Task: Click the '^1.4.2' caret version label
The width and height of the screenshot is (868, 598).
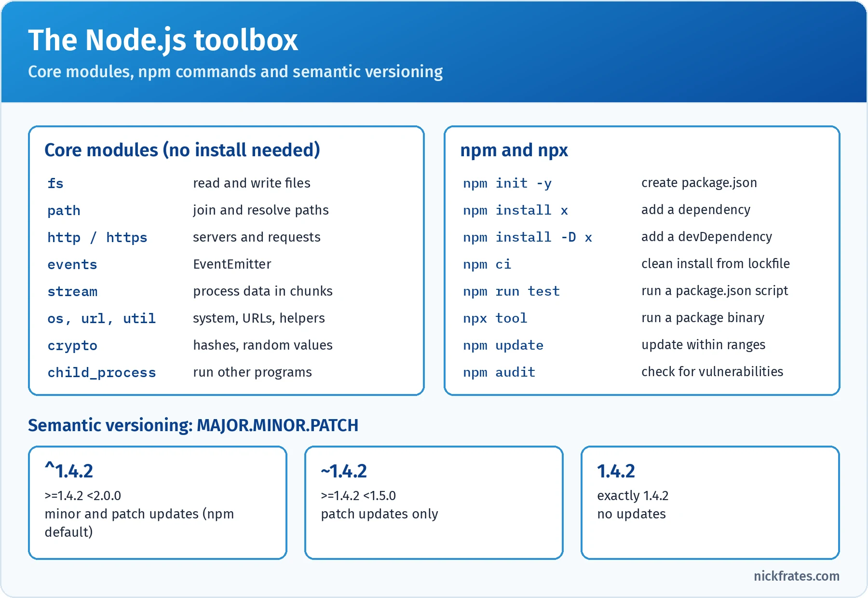Action: click(69, 471)
